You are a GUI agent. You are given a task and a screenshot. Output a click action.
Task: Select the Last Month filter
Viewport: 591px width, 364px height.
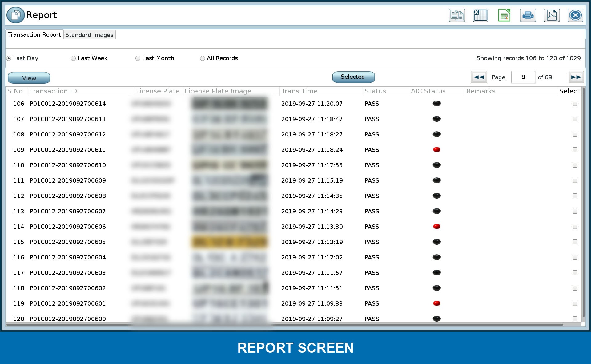(x=138, y=58)
